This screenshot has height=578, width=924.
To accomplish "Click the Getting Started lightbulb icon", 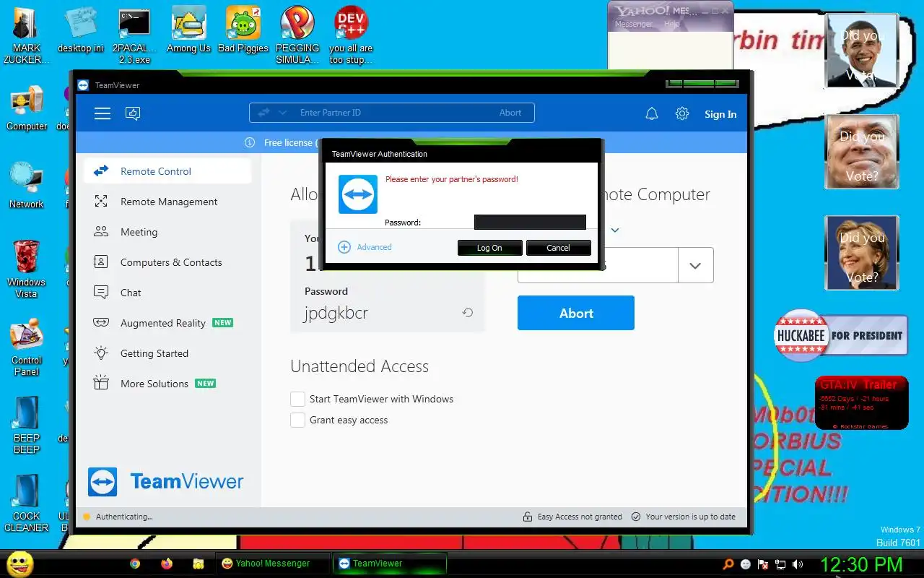I will 101,353.
